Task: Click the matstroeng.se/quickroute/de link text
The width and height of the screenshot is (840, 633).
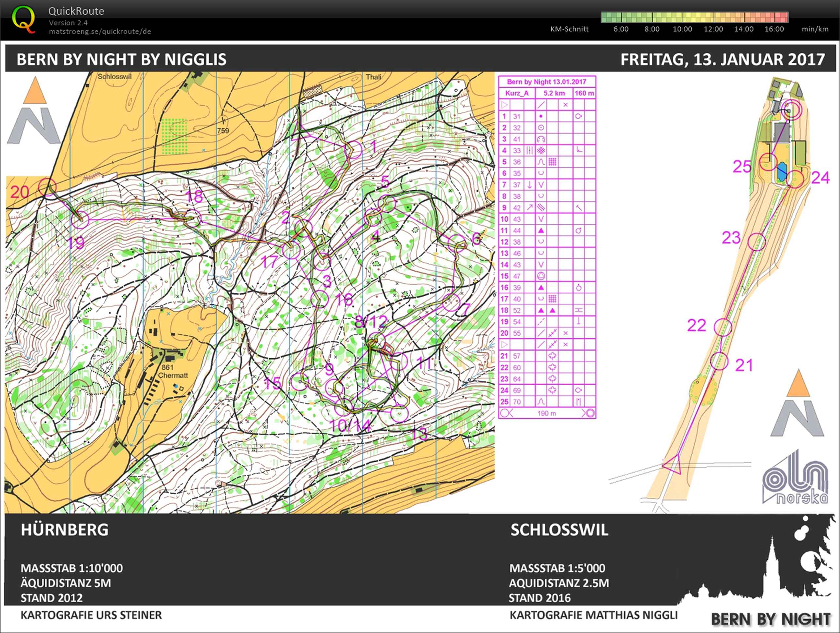Action: point(100,32)
